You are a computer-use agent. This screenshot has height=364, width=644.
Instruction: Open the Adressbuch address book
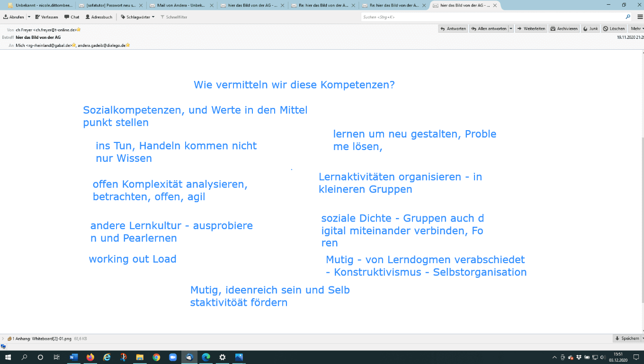point(98,17)
